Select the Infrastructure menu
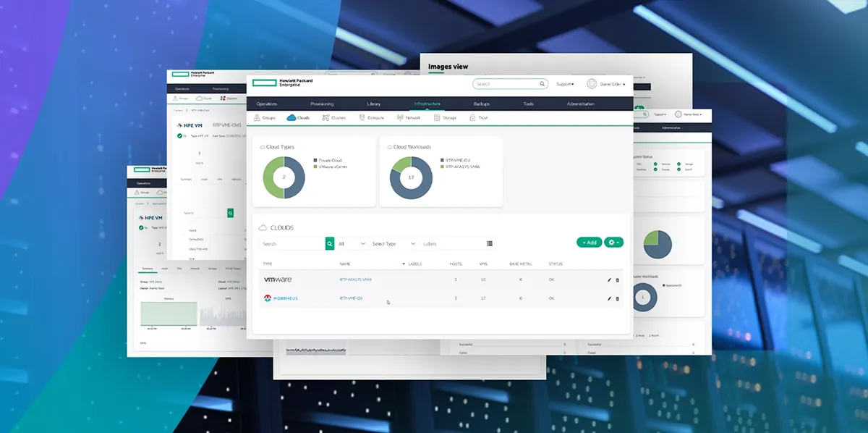 coord(427,104)
